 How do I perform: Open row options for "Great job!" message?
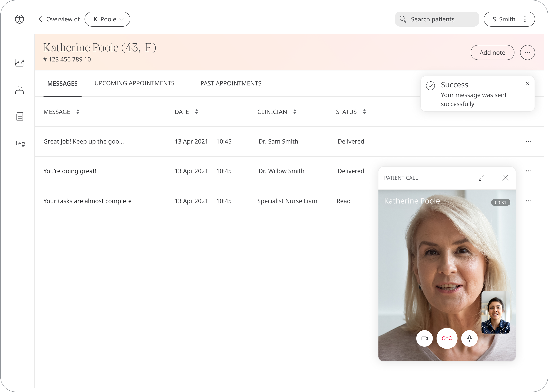(x=528, y=141)
